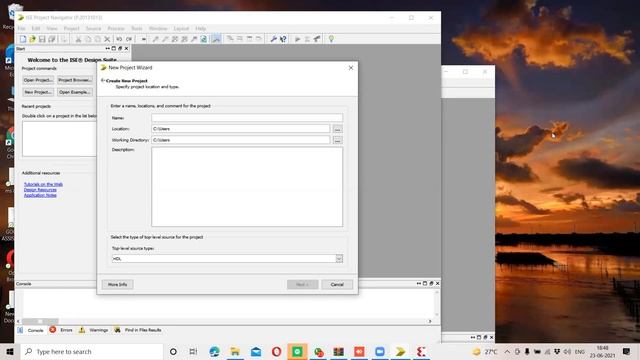640x360 pixels.
Task: Open the Help menu
Action: (200, 29)
